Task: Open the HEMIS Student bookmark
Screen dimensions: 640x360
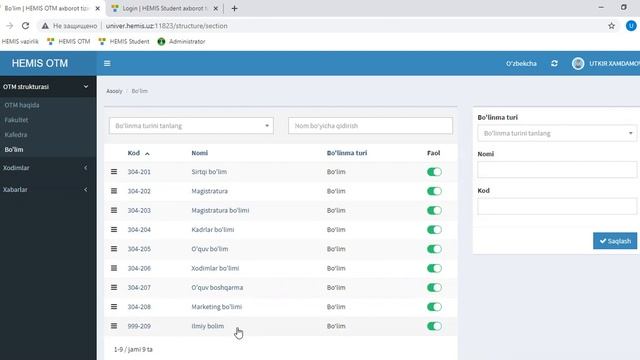Action: pos(124,41)
